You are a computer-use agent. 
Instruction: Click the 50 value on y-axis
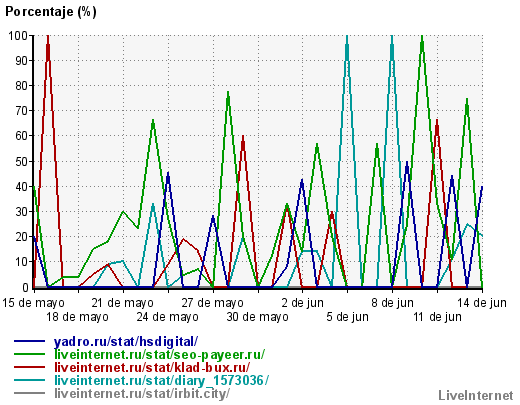pos(22,161)
